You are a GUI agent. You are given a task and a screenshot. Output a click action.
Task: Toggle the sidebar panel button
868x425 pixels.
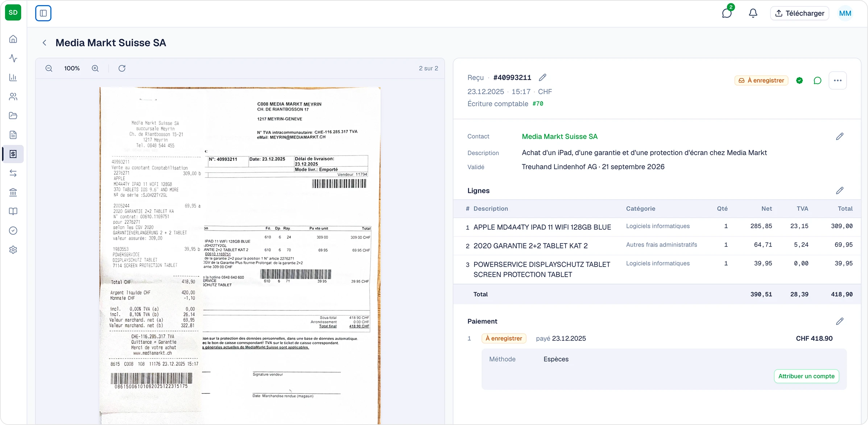pyautogui.click(x=43, y=13)
